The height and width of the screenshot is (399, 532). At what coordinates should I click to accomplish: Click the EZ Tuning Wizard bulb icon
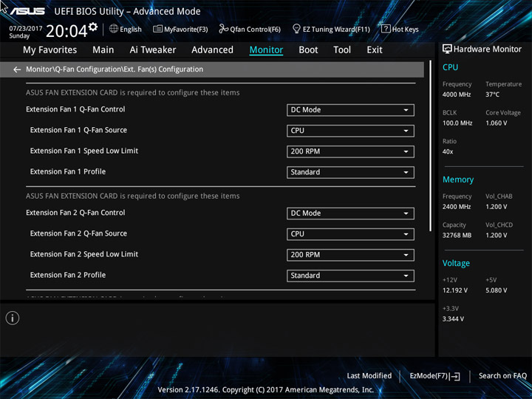coord(296,29)
